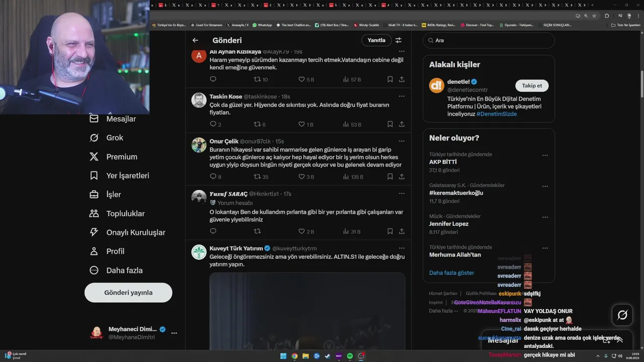Image resolution: width=644 pixels, height=362 pixels.
Task: Go back with the Gönderi arrow
Action: (x=195, y=40)
